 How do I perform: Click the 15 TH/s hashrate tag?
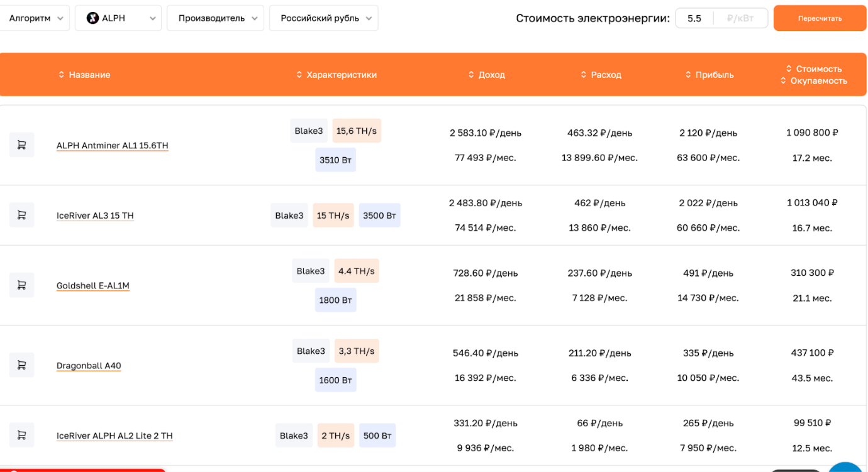[333, 216]
